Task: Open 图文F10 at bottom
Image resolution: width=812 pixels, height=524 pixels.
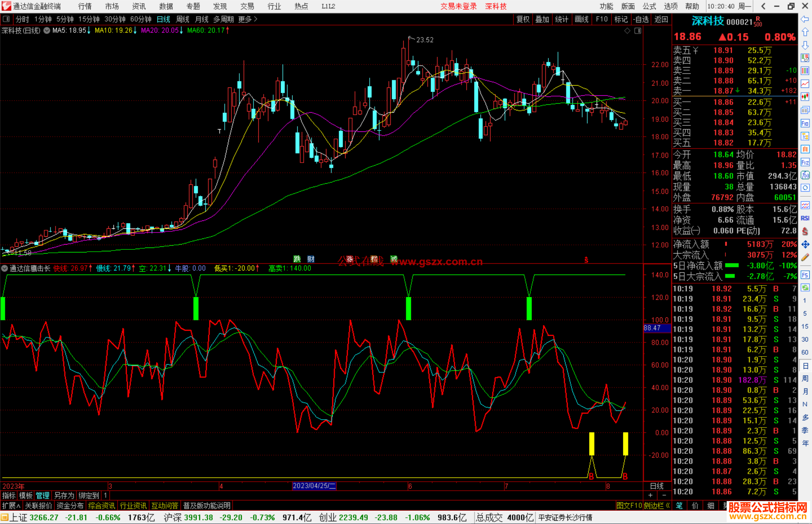Action: (629, 506)
